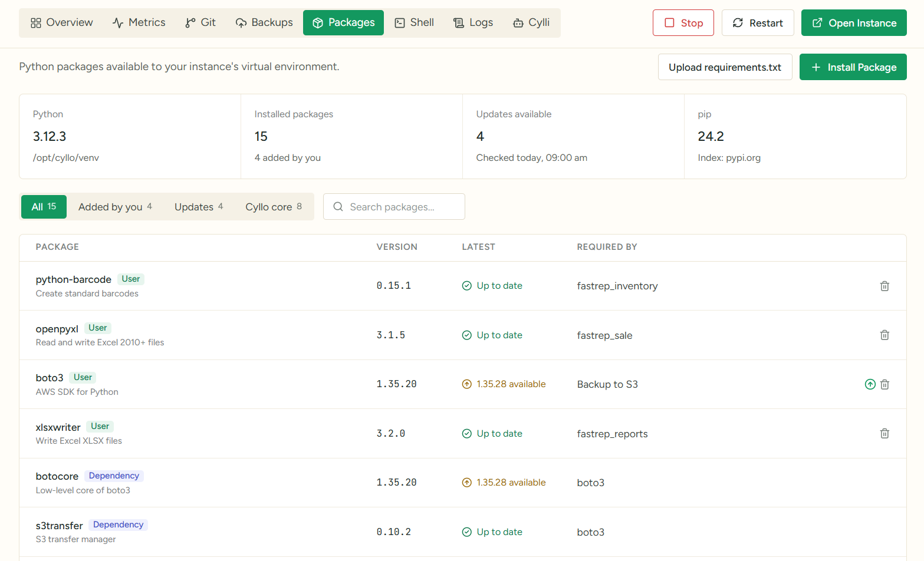Filter to packages with Updates

199,207
